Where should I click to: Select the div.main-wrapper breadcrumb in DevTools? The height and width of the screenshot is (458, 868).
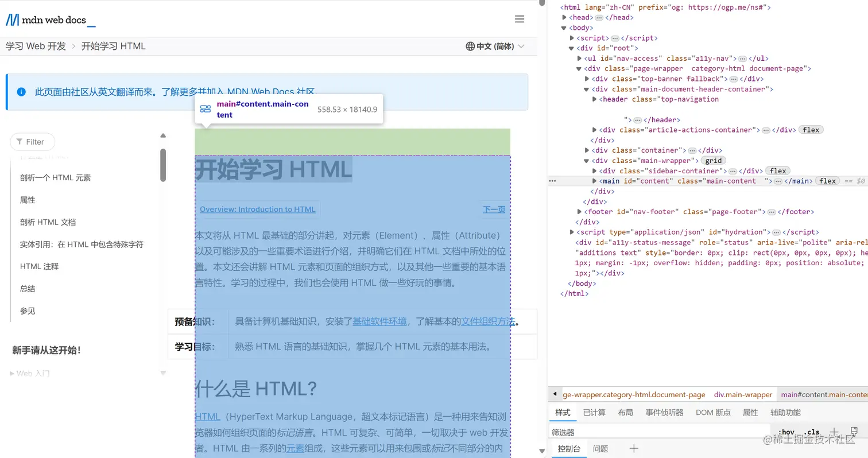[x=743, y=395]
